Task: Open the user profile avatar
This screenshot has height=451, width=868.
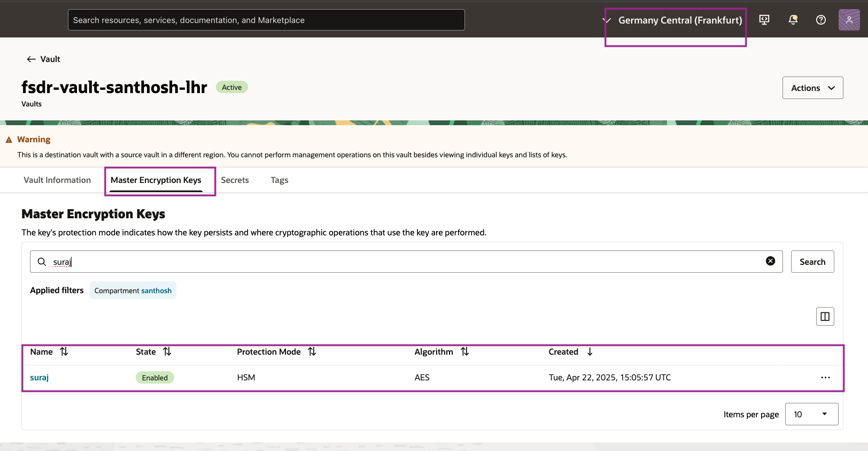Action: 849,20
